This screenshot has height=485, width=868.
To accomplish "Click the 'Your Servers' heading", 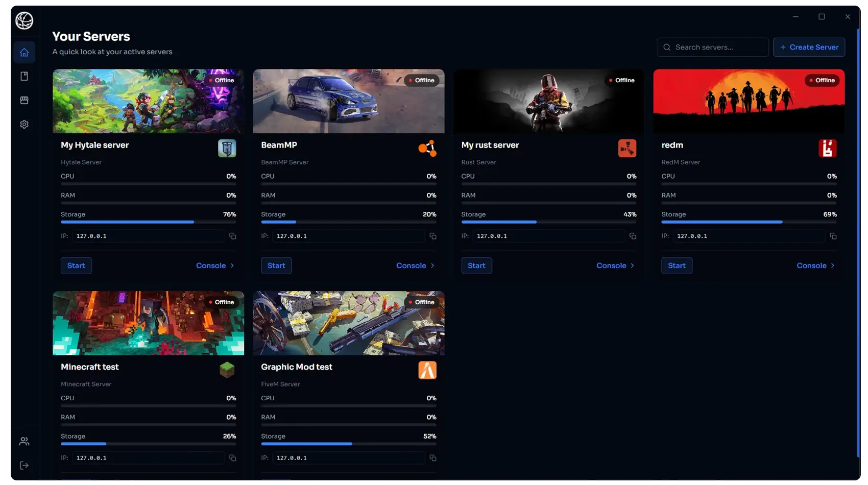I will 91,37.
